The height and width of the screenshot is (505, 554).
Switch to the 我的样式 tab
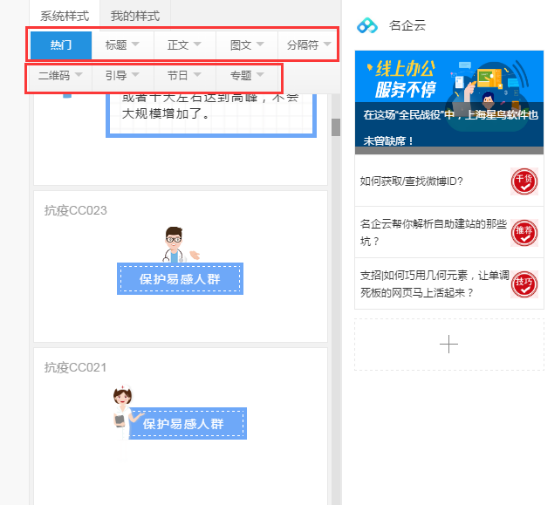point(135,16)
